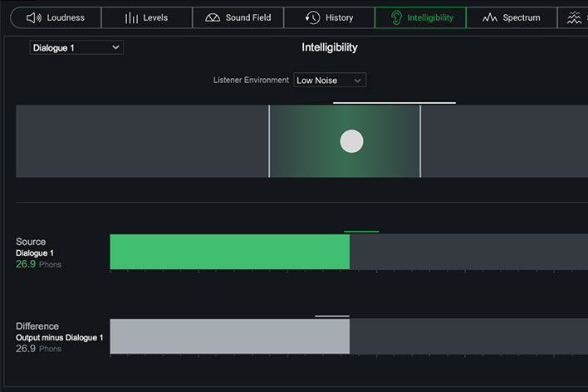This screenshot has height=392, width=588.
Task: Open the Sound Field tab
Action: click(238, 17)
